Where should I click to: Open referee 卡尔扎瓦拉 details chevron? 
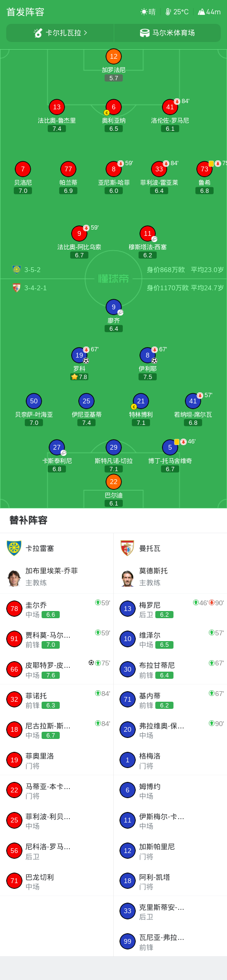point(86,33)
